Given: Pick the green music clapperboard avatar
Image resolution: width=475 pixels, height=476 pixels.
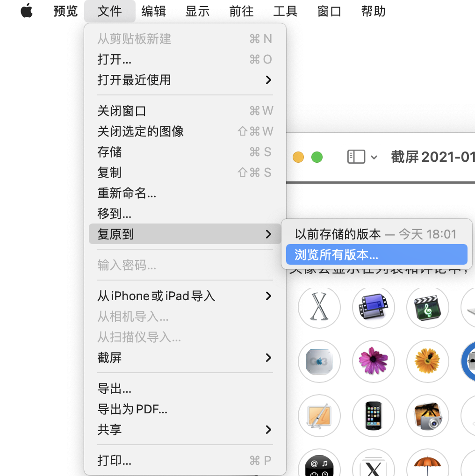Looking at the screenshot, I should click(x=428, y=308).
